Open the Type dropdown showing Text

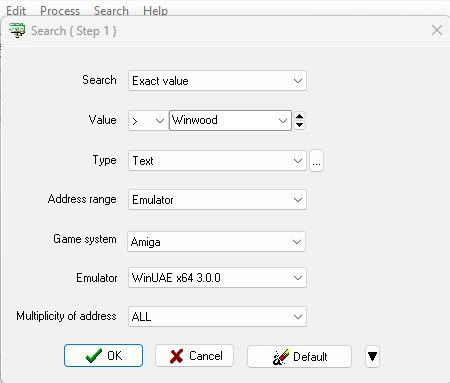[217, 161]
